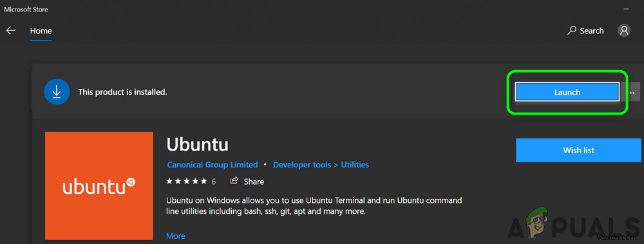Click the rating count "6"
Viewport: 644px width, 244px height.
(x=214, y=182)
